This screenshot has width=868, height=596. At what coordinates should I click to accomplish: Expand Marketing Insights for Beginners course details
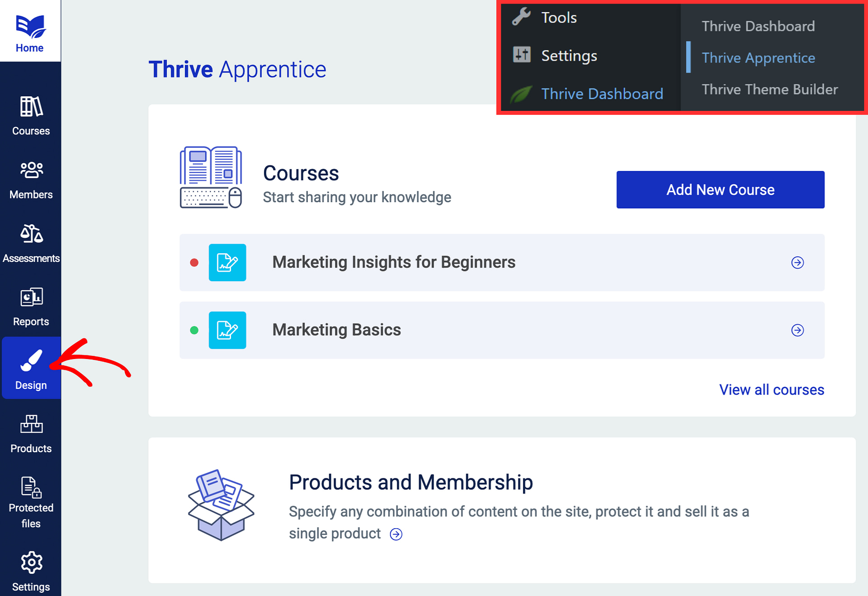point(797,262)
